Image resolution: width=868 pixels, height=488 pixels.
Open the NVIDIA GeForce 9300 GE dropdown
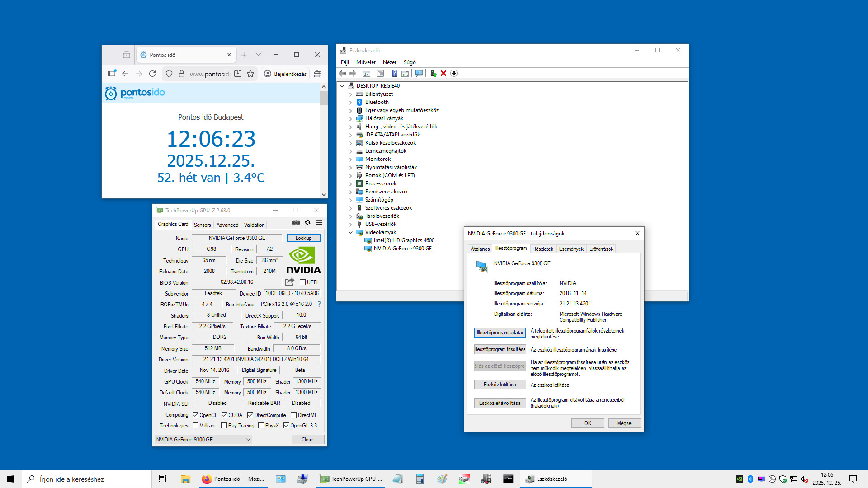(x=203, y=439)
